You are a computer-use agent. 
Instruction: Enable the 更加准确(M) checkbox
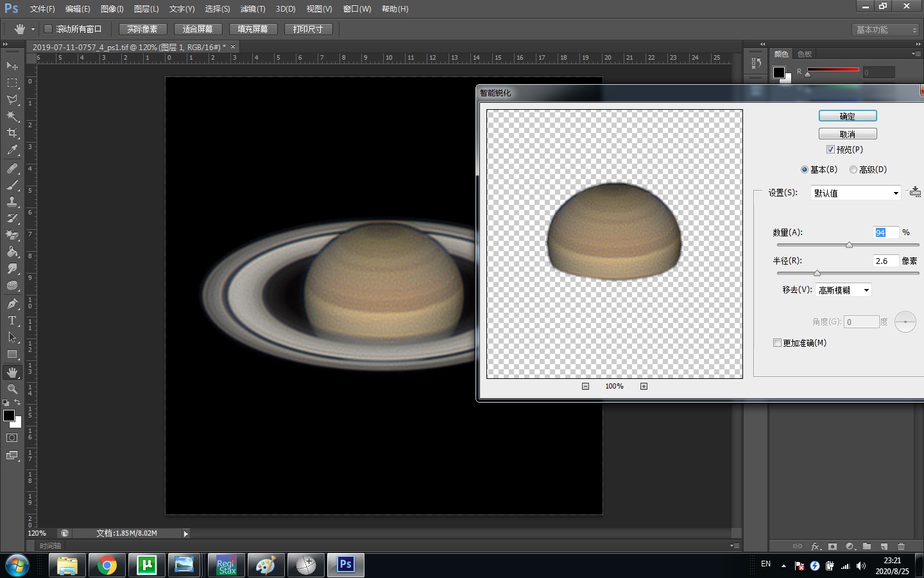(x=777, y=343)
